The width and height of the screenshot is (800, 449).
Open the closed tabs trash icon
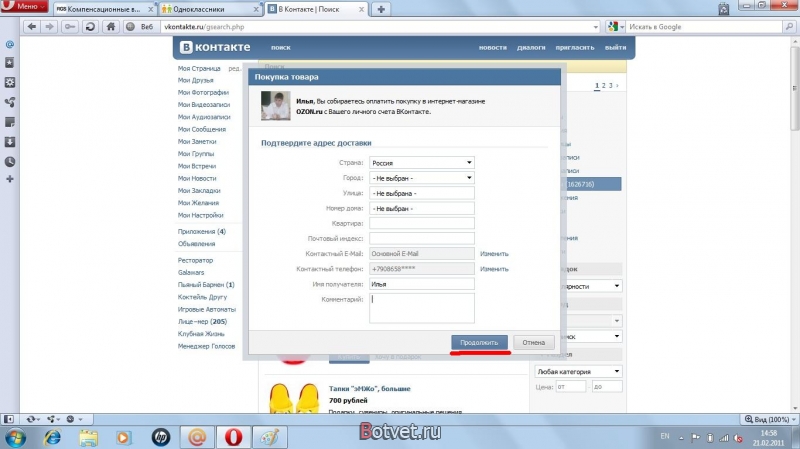723,8
